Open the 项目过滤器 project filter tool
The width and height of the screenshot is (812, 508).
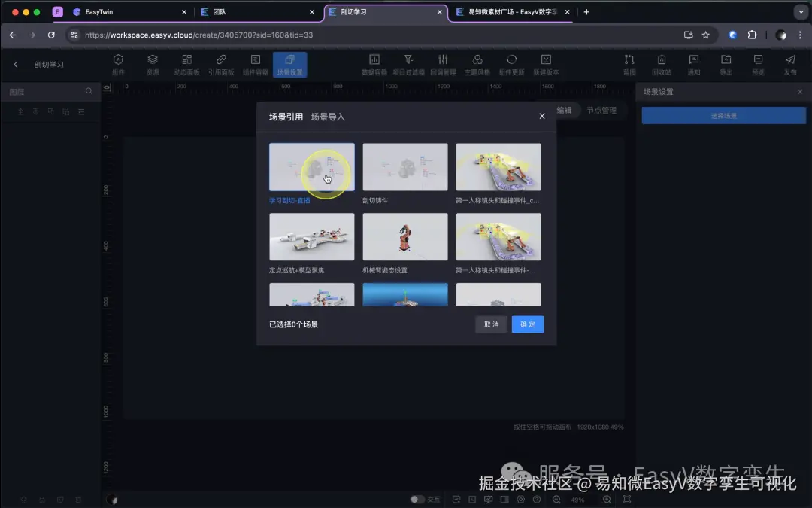pyautogui.click(x=408, y=64)
